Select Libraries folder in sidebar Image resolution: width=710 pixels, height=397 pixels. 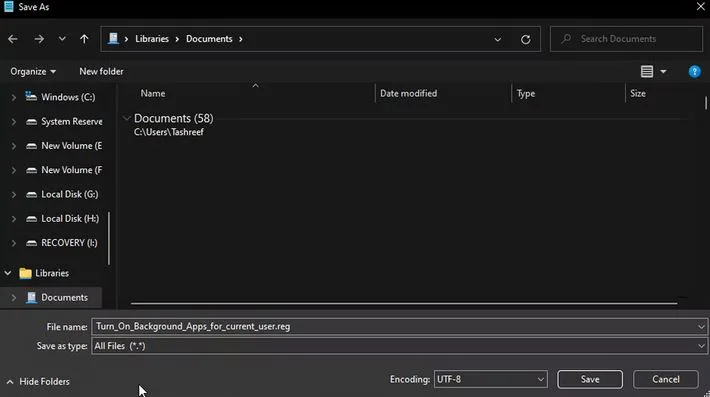(52, 273)
